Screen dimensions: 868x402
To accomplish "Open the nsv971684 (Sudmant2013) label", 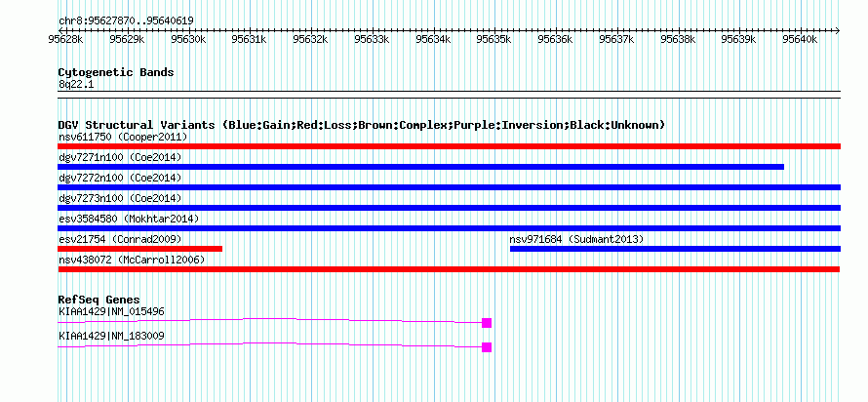I will [x=576, y=239].
